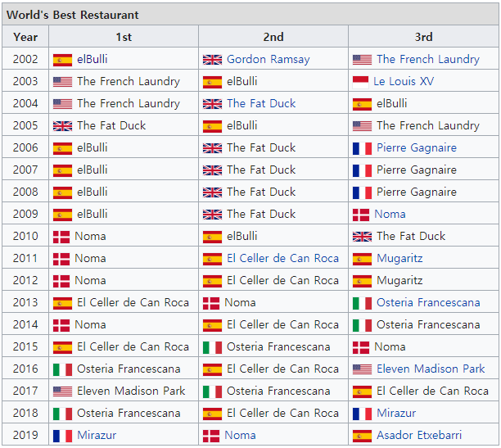Viewport: 501px width, 448px height.
Task: Open the Mugaritz link in the 2011 row
Action: coord(399,259)
